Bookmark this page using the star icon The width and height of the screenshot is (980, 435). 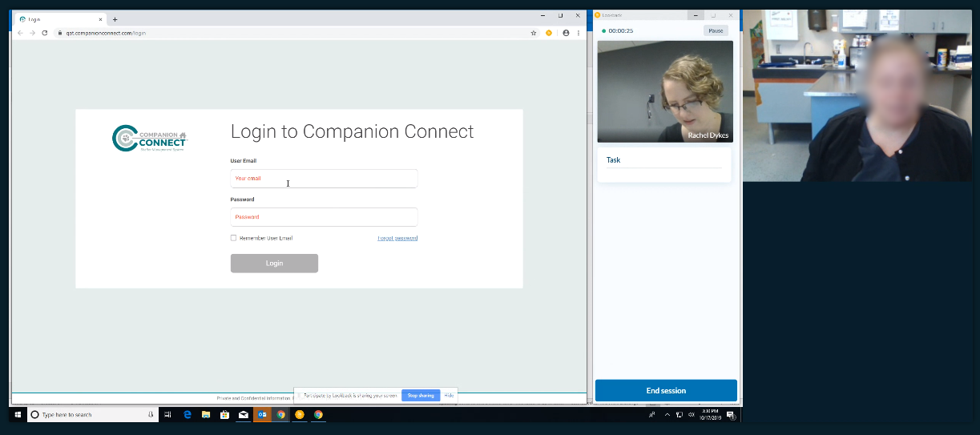click(x=534, y=33)
